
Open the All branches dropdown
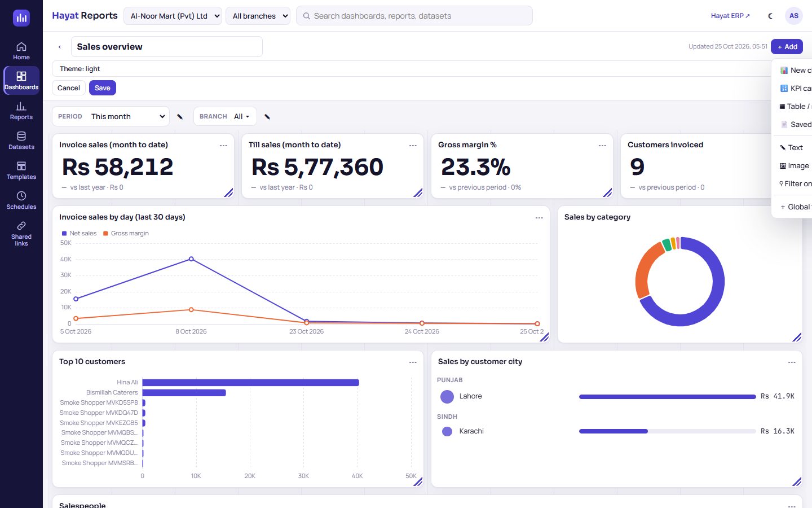258,16
